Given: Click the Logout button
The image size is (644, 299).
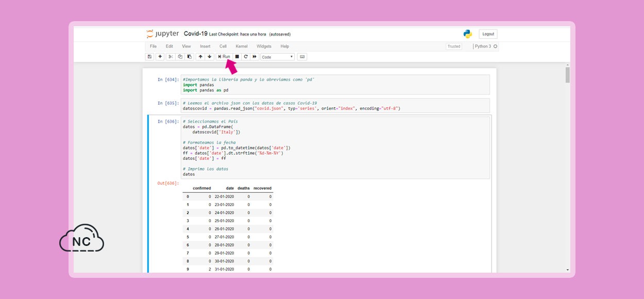Looking at the screenshot, I should [488, 34].
